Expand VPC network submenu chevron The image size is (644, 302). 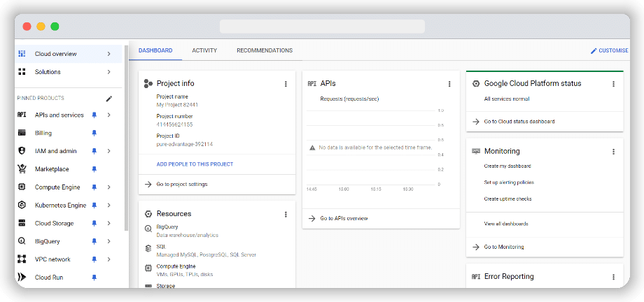click(108, 260)
